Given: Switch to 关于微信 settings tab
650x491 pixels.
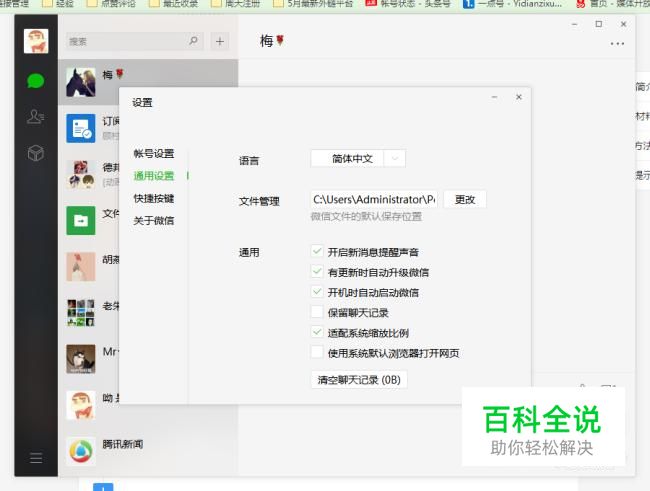Looking at the screenshot, I should click(x=153, y=221).
